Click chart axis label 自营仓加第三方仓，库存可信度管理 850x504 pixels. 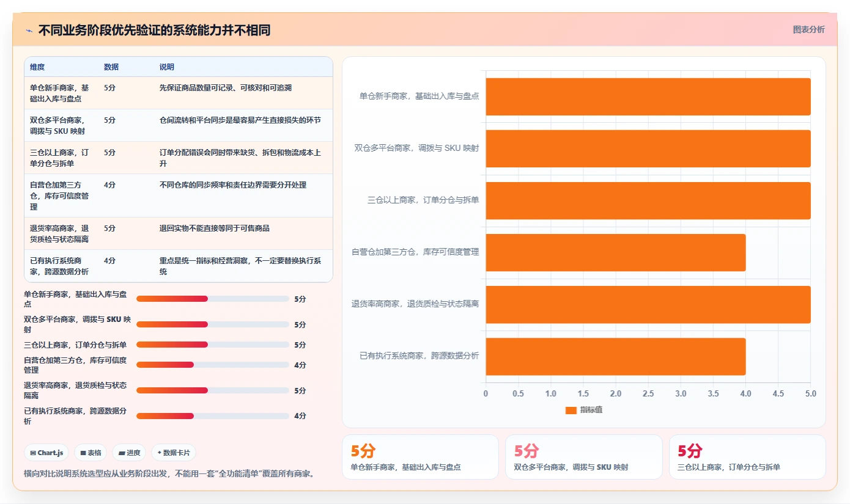coord(415,252)
